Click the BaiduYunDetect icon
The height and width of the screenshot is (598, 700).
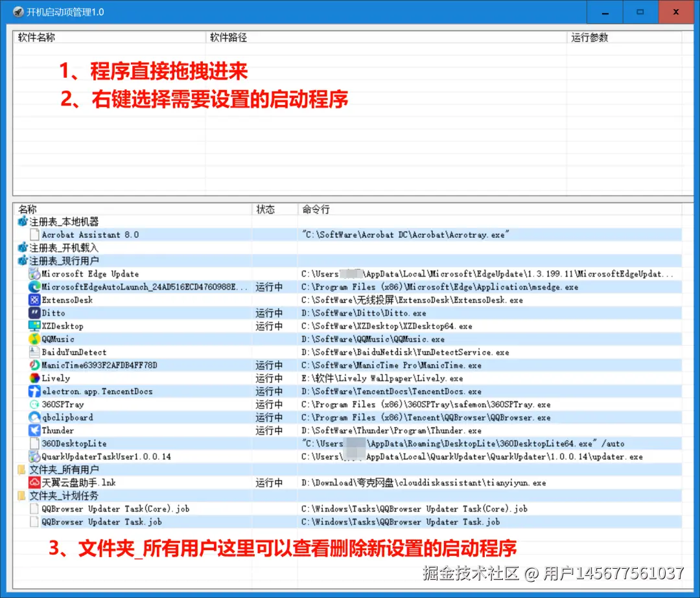(x=34, y=352)
